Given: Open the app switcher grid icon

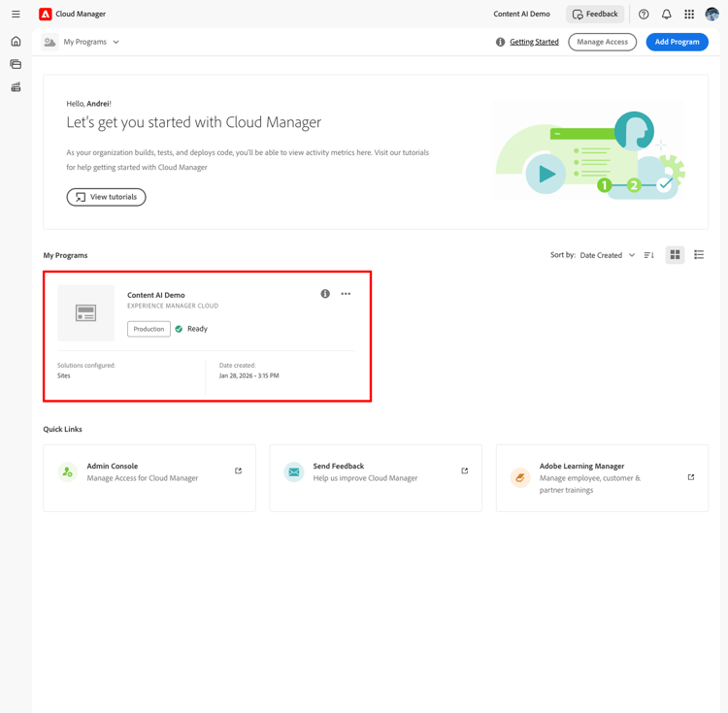Looking at the screenshot, I should pos(689,15).
